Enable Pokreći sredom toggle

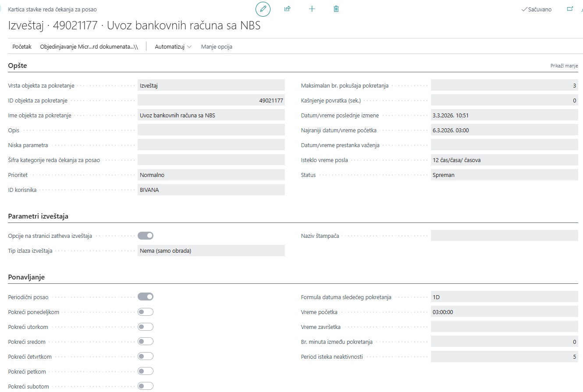coord(146,342)
